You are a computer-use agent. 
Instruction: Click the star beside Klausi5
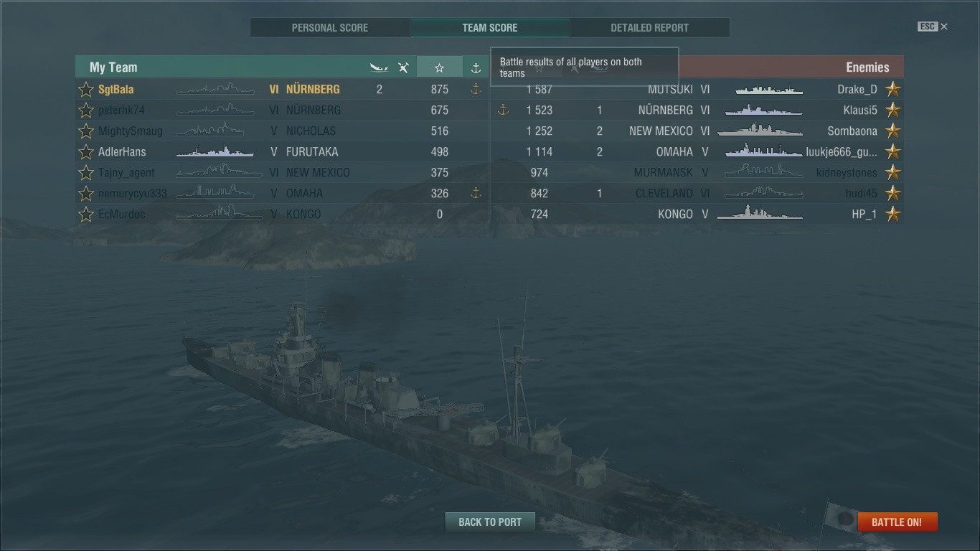click(892, 110)
